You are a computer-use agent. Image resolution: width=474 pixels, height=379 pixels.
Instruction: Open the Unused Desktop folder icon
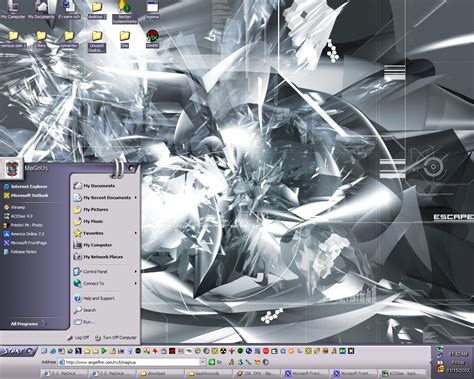coord(97,41)
